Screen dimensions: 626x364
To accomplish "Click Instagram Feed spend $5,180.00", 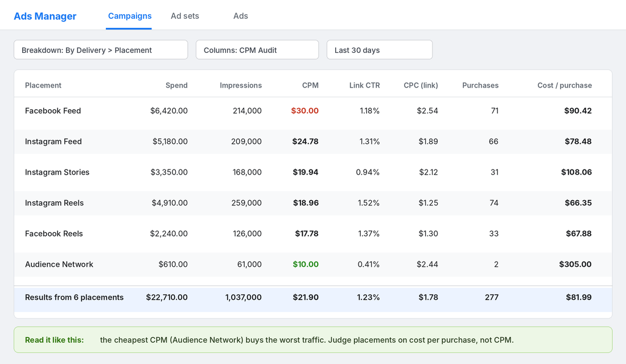I will pyautogui.click(x=170, y=142).
